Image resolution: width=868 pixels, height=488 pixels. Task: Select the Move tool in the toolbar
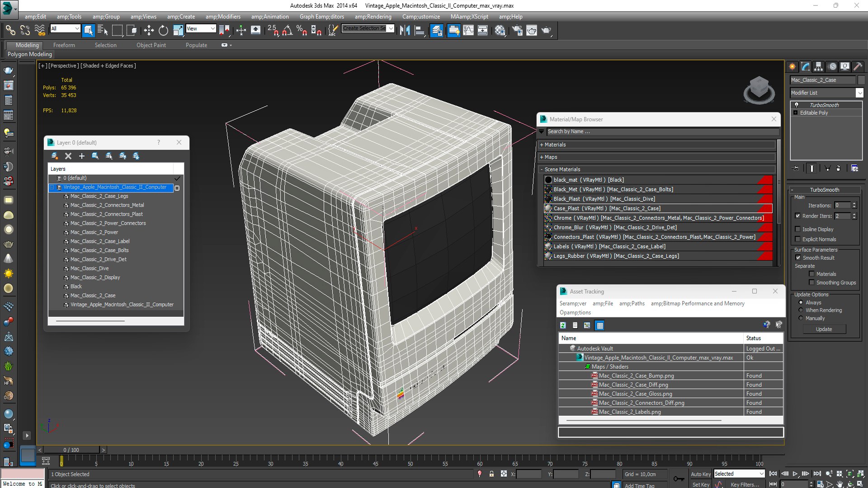[149, 30]
